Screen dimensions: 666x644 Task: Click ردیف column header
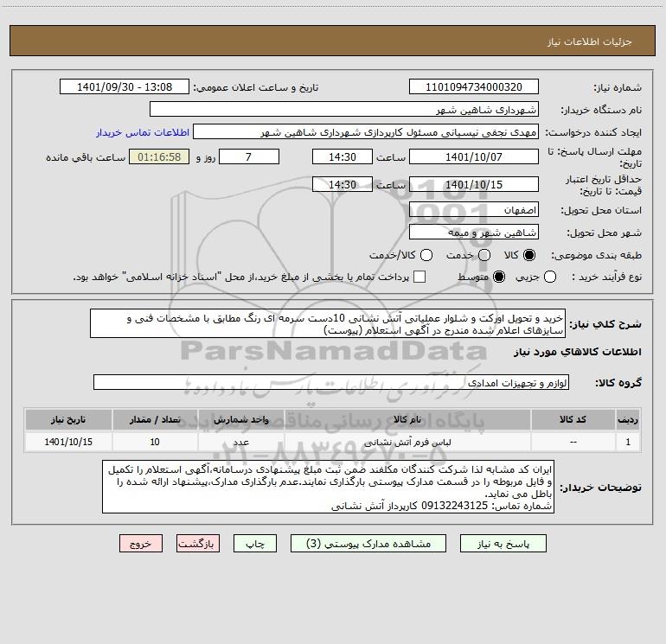click(x=628, y=419)
